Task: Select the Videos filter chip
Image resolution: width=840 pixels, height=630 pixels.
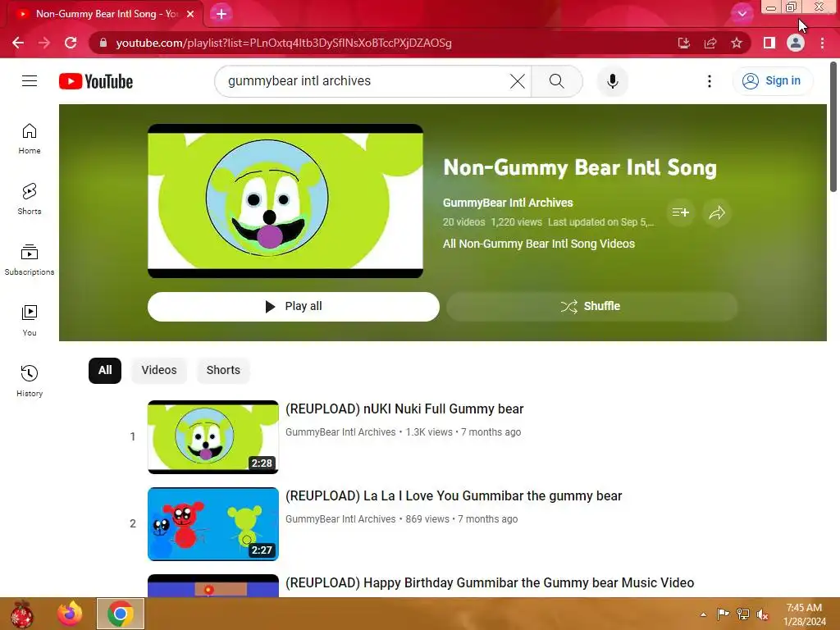Action: [159, 370]
